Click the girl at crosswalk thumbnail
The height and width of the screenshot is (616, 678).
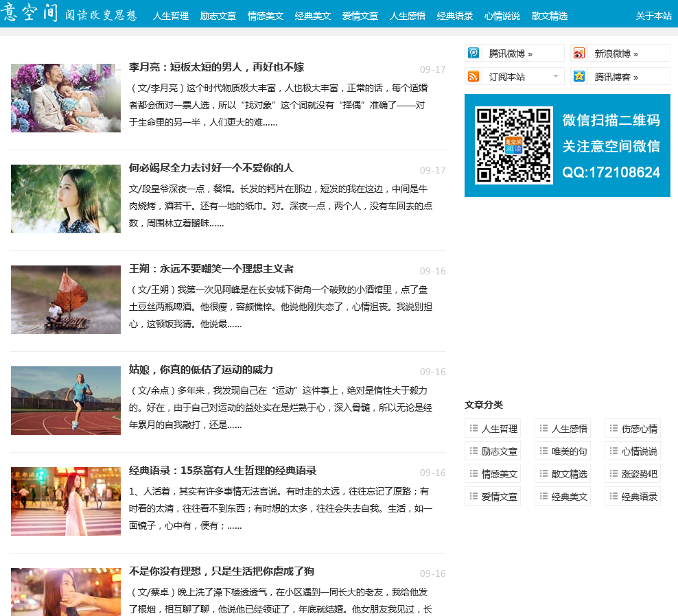pyautogui.click(x=66, y=501)
